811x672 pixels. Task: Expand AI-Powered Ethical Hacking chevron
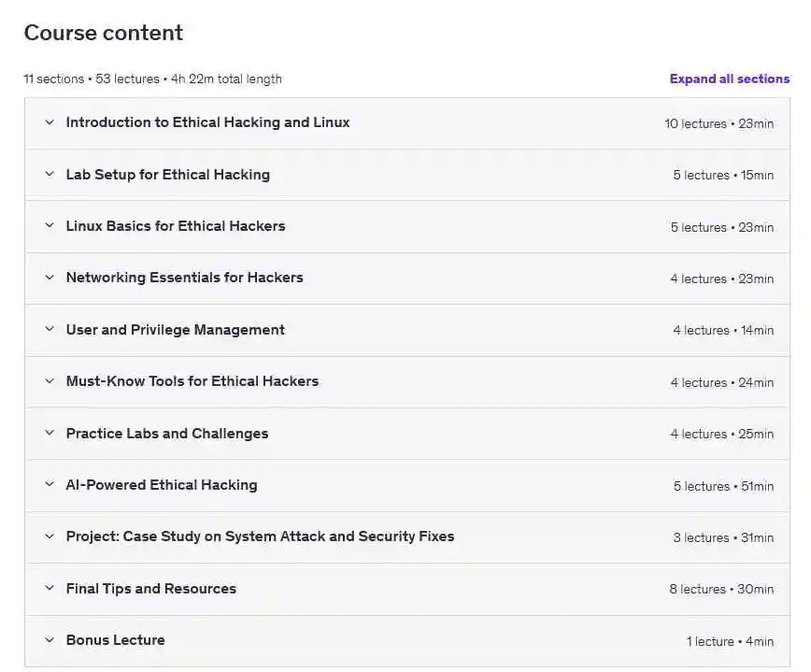(x=50, y=485)
